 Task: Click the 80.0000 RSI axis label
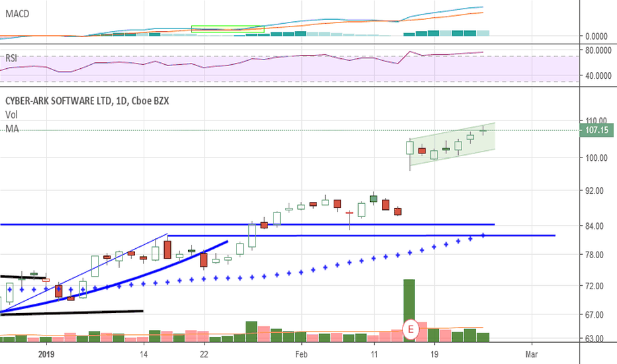[x=598, y=50]
